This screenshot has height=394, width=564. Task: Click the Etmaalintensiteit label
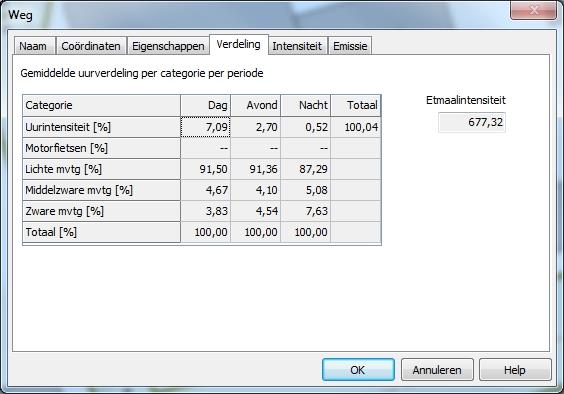click(466, 100)
